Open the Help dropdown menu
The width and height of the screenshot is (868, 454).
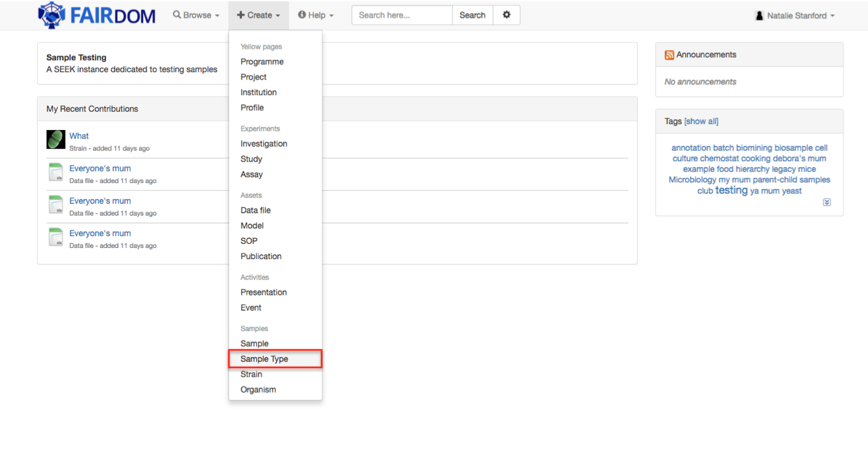(x=315, y=14)
